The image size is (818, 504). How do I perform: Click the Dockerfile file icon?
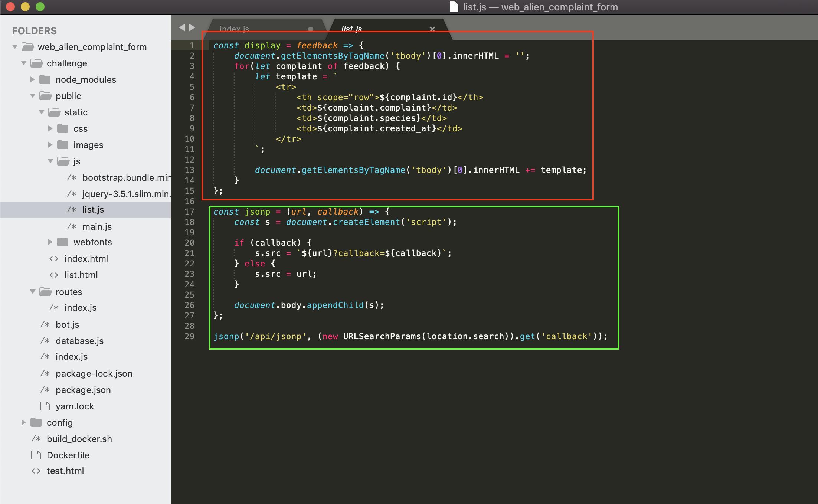(x=36, y=455)
